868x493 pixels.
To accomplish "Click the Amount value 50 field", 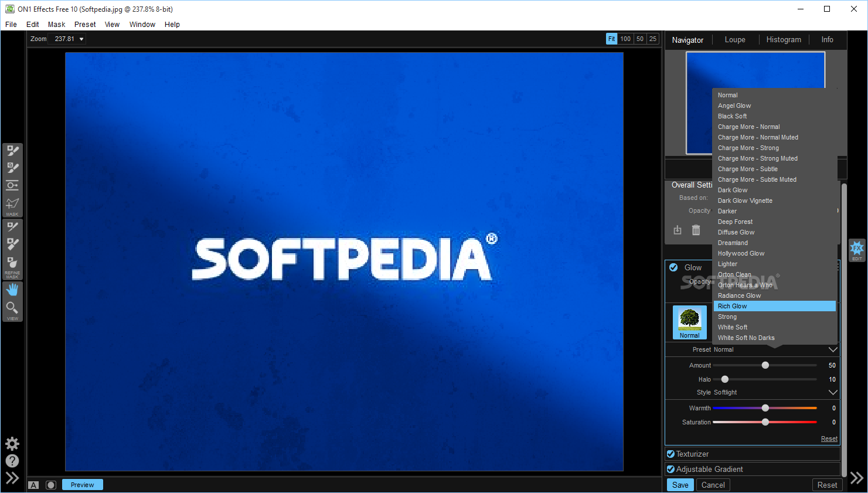I will click(x=832, y=365).
